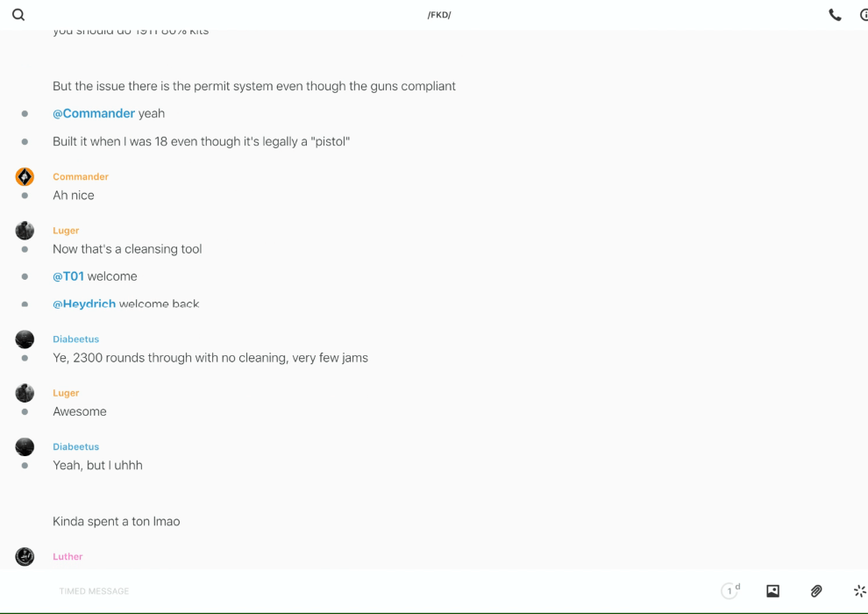Click the /FKD/ conversation title

(x=439, y=15)
